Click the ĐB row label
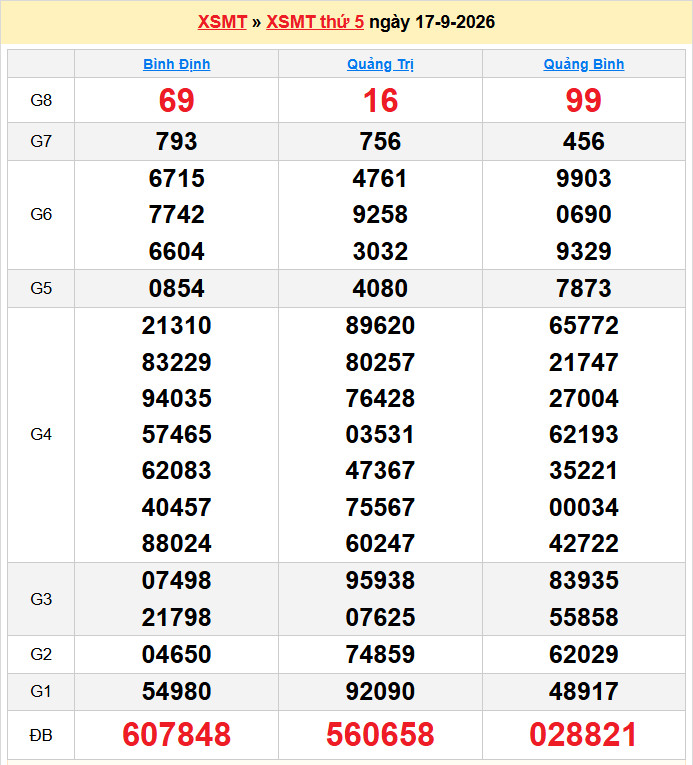This screenshot has width=693, height=765. (x=41, y=735)
